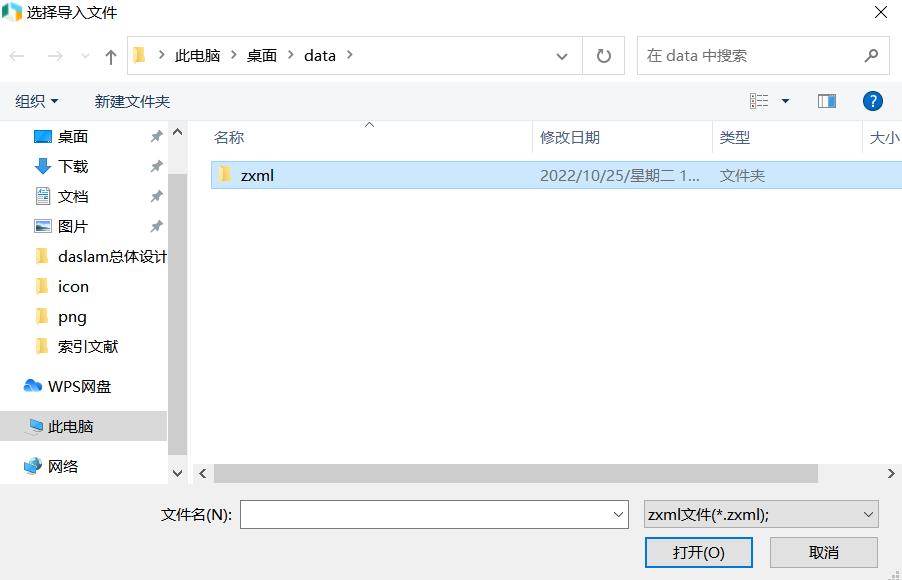Expand the chevron after 桌面 in path
Viewport: 902px width, 580px height.
pos(291,55)
